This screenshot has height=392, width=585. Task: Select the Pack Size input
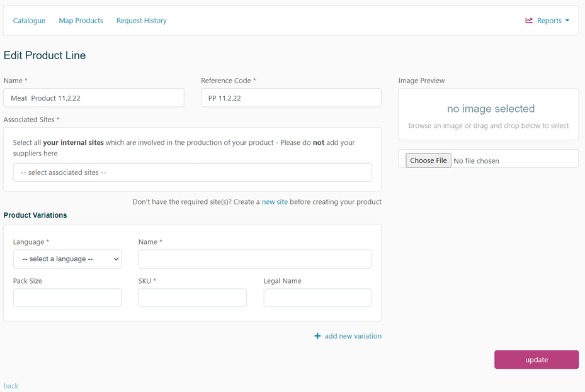coord(67,298)
